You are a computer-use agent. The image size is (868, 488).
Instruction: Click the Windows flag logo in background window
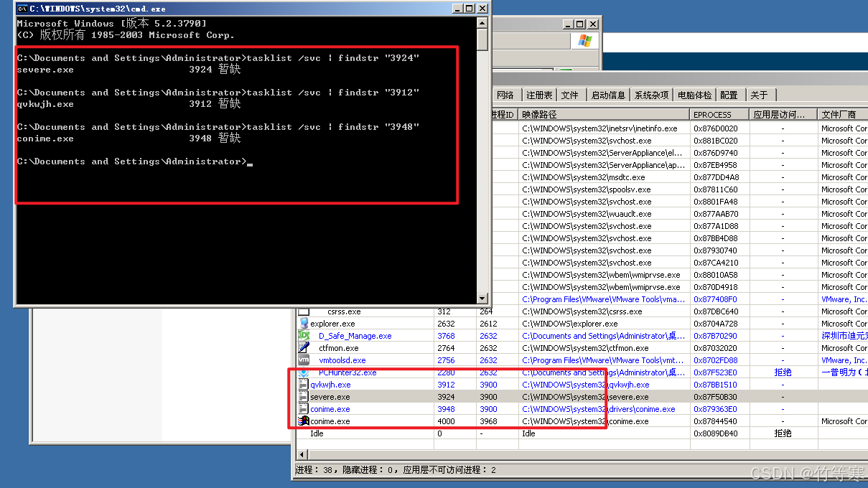tap(585, 41)
